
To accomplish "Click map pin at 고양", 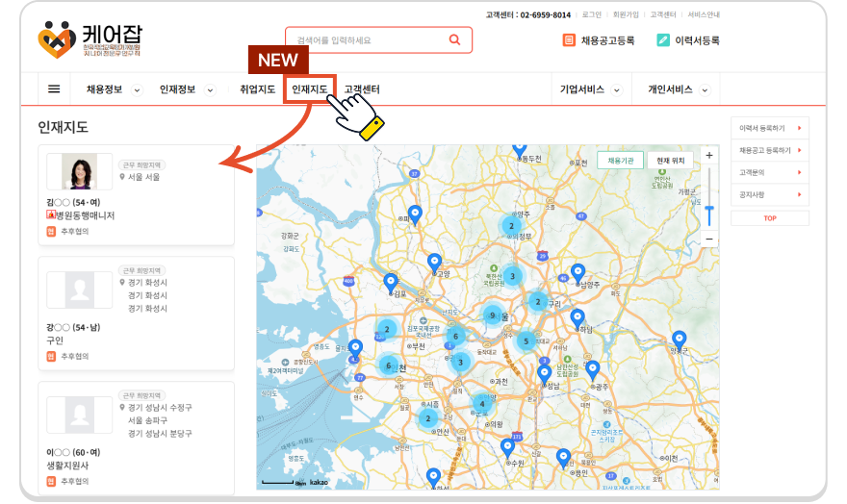I will pyautogui.click(x=434, y=264).
